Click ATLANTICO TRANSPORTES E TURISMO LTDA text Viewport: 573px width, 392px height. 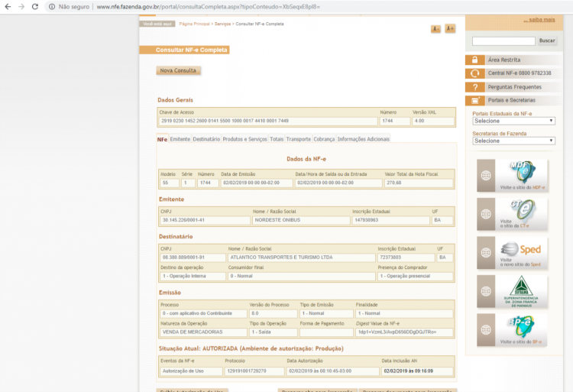(281, 258)
